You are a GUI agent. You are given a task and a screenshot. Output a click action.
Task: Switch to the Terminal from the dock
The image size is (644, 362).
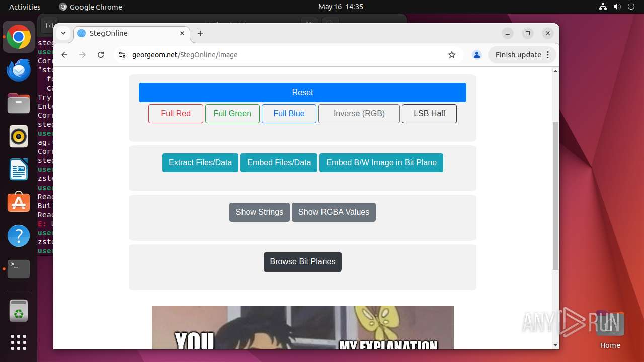[x=19, y=269]
